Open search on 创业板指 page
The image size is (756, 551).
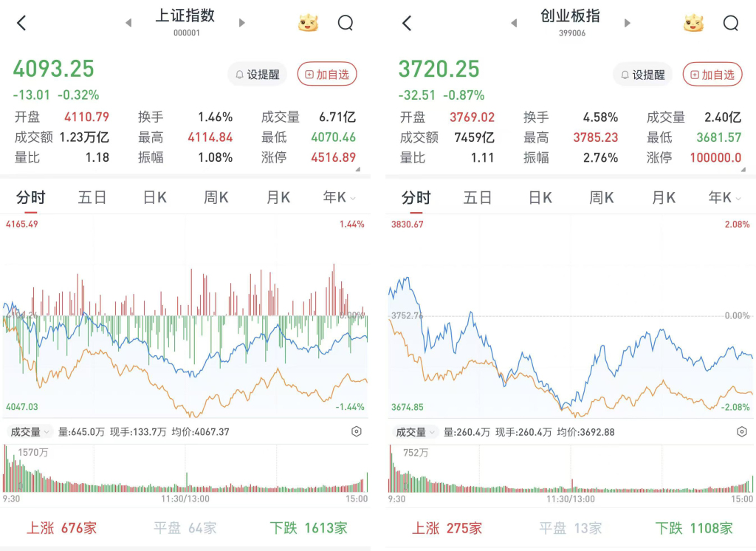(730, 24)
